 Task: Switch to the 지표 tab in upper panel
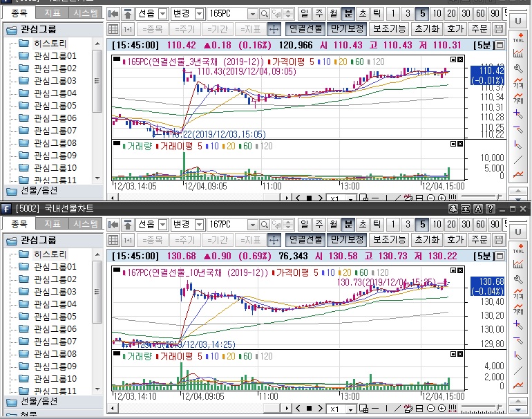tap(52, 12)
